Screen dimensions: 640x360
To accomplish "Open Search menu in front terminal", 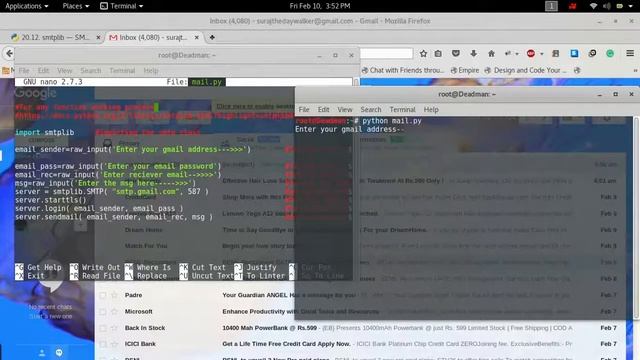I will tap(371, 109).
